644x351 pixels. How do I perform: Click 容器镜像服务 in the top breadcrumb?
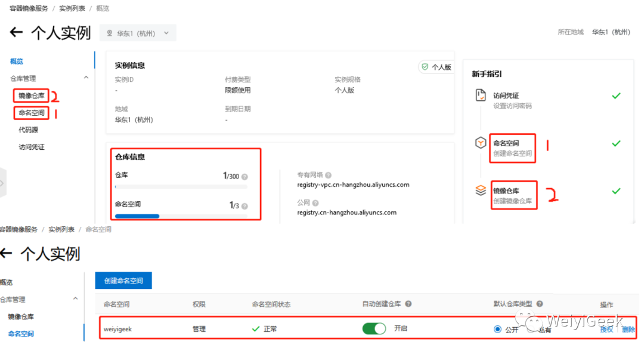click(29, 8)
